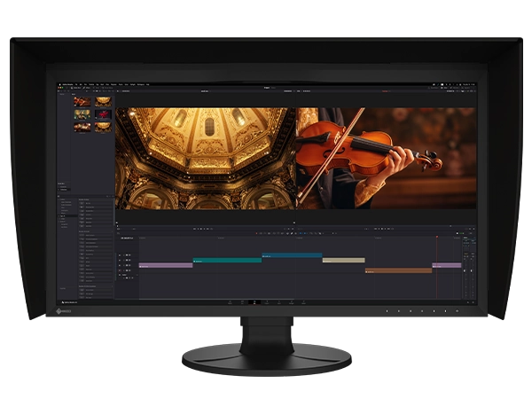Open the Inspector panel button

(465, 88)
